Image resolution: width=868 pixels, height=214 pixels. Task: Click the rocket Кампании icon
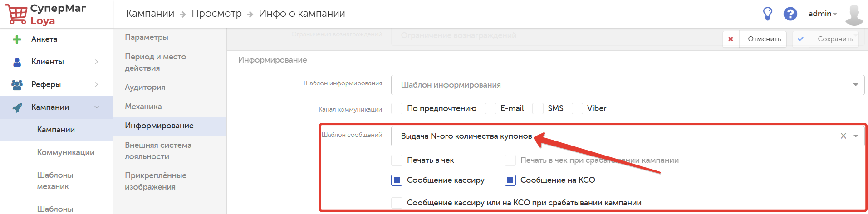pyautogui.click(x=17, y=107)
